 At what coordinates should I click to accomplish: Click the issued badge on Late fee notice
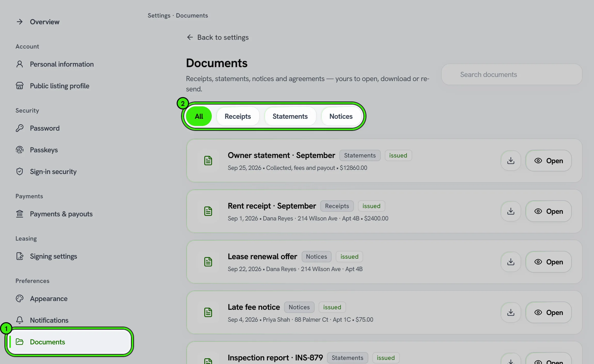click(x=332, y=307)
